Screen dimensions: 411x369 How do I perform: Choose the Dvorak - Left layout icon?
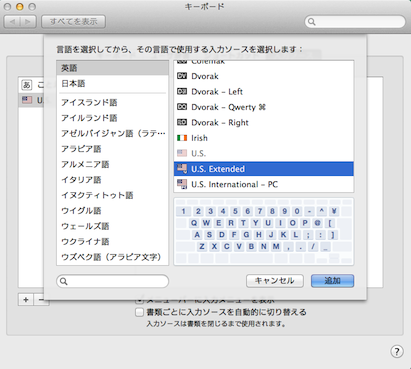[182, 91]
